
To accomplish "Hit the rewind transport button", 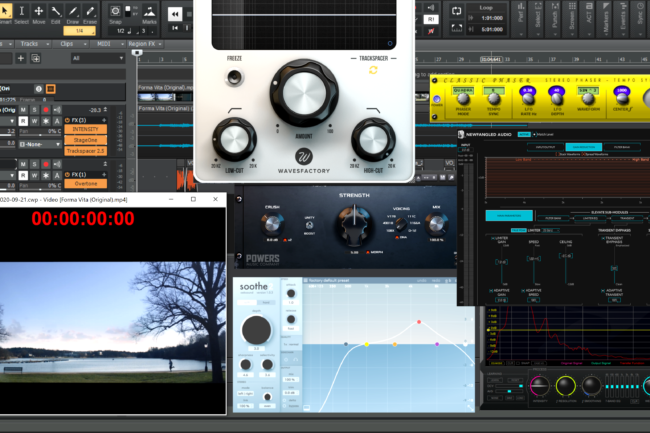I will point(175,14).
